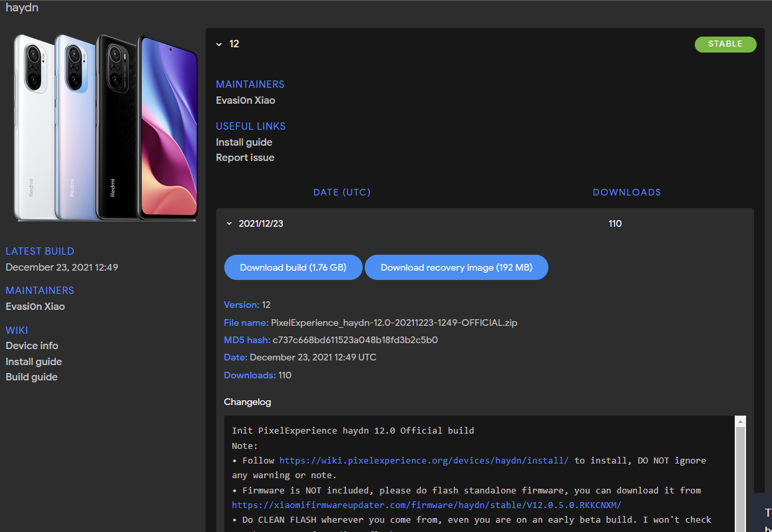Click the 'Version: 12' detail line

point(247,305)
